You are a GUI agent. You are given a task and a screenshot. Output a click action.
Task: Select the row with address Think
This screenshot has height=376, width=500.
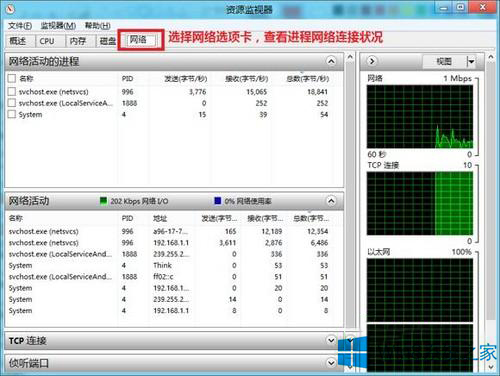pos(169,265)
